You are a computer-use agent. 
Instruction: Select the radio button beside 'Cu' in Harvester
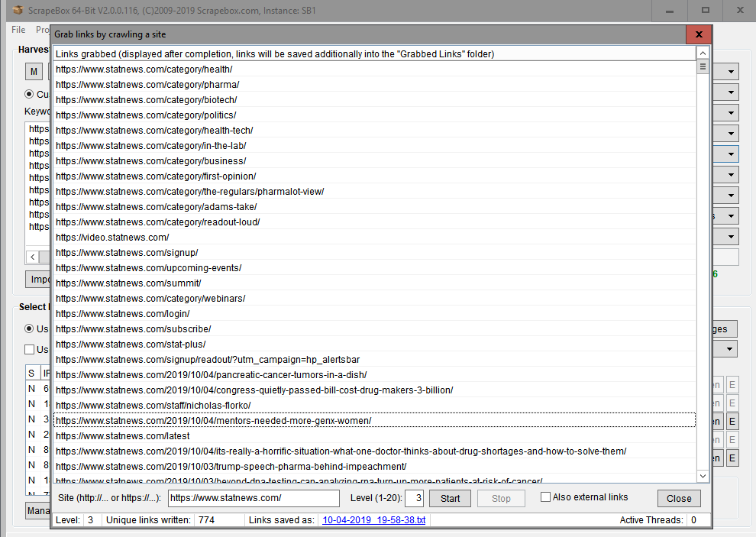(x=29, y=94)
